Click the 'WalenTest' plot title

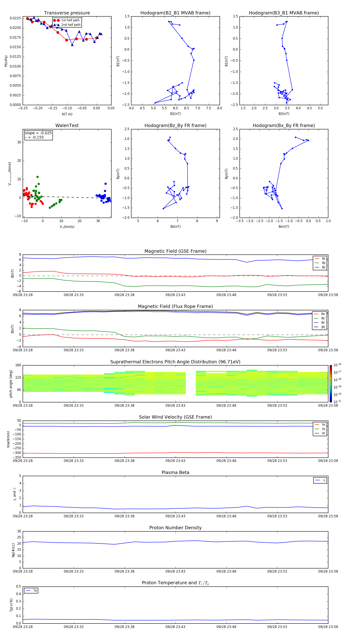pos(67,125)
